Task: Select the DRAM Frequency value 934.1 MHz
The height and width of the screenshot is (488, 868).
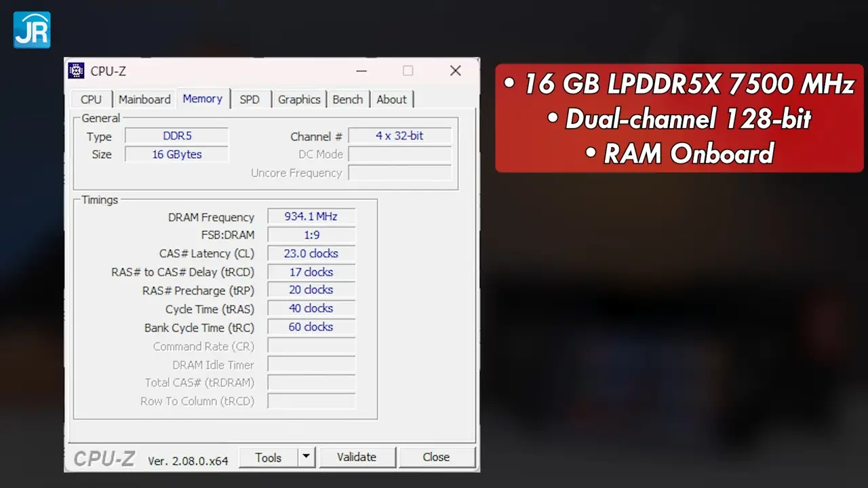Action: tap(311, 217)
